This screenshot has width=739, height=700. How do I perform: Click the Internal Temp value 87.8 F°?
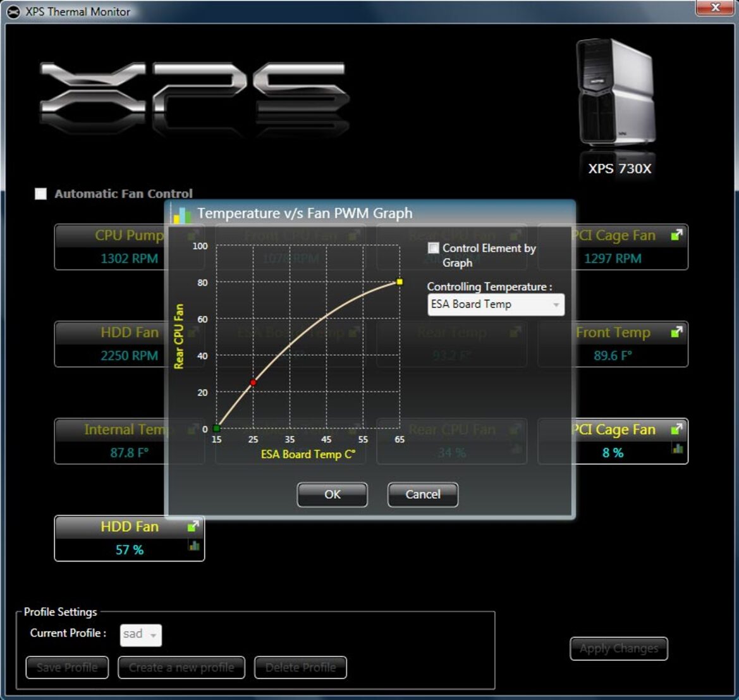129,453
